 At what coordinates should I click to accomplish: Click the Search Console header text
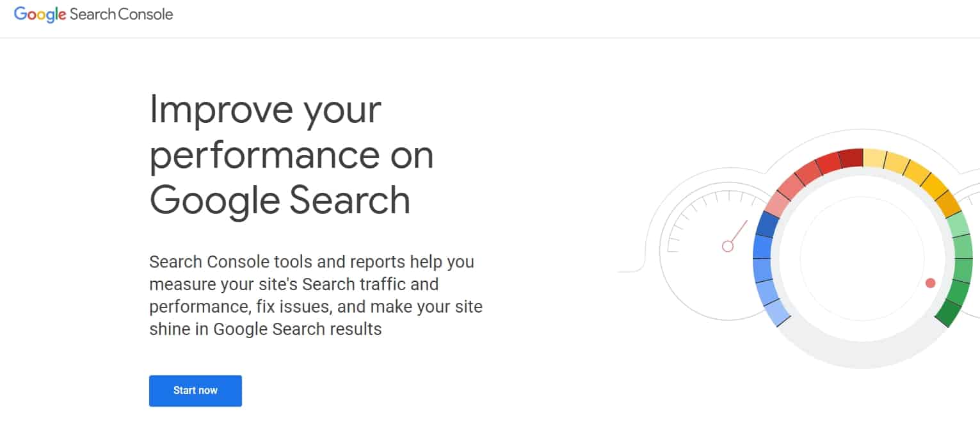tap(122, 14)
